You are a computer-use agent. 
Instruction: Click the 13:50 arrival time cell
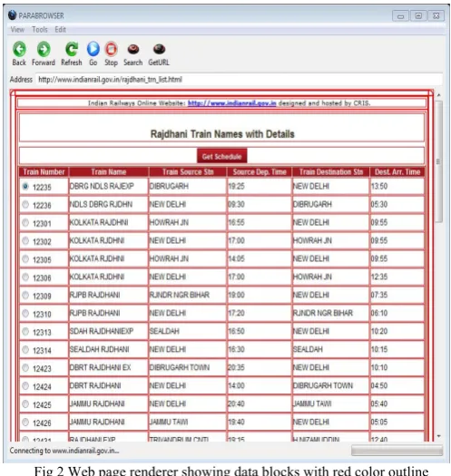(397, 186)
